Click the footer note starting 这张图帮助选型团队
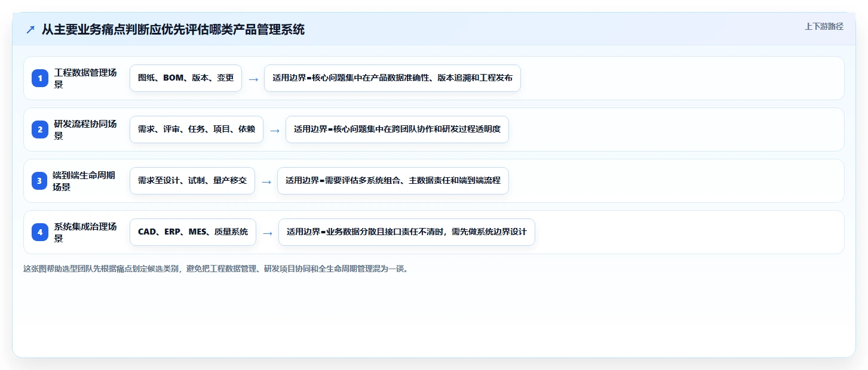This screenshot has height=370, width=868. tap(217, 269)
